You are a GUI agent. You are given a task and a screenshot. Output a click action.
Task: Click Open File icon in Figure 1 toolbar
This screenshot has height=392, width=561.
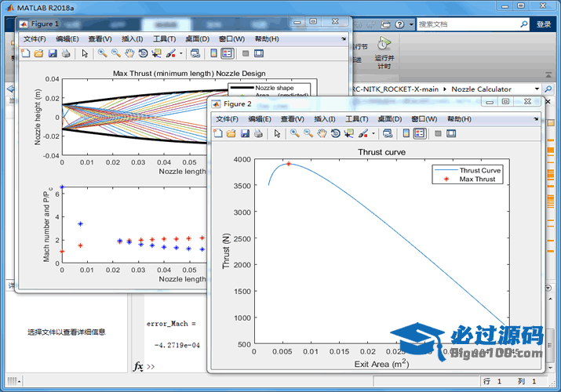coord(38,53)
